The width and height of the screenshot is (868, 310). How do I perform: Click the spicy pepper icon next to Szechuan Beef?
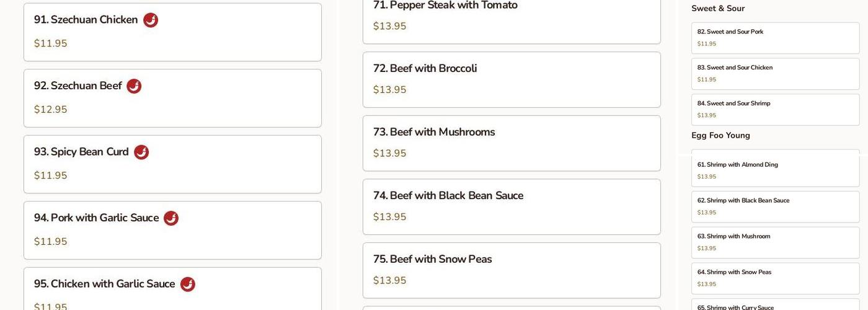point(134,86)
